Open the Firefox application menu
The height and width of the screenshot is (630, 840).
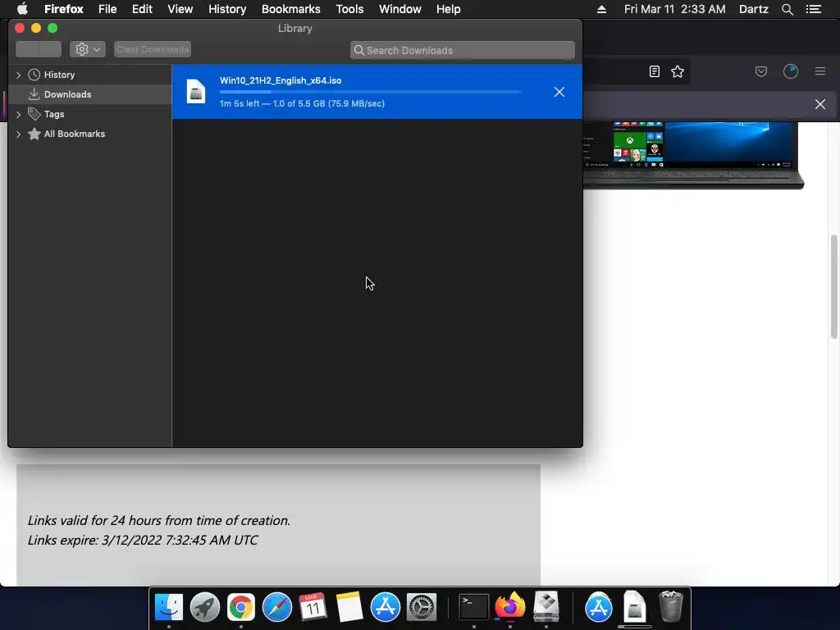[64, 9]
